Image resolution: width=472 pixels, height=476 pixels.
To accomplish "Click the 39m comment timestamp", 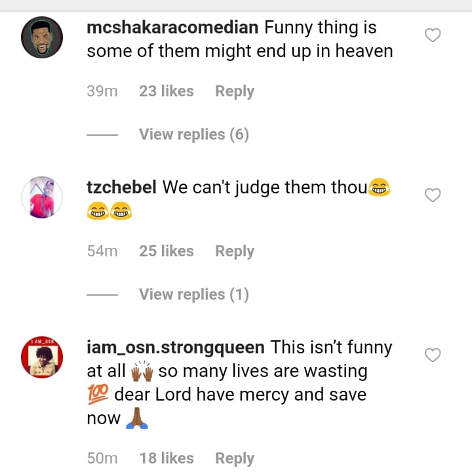I will (102, 91).
